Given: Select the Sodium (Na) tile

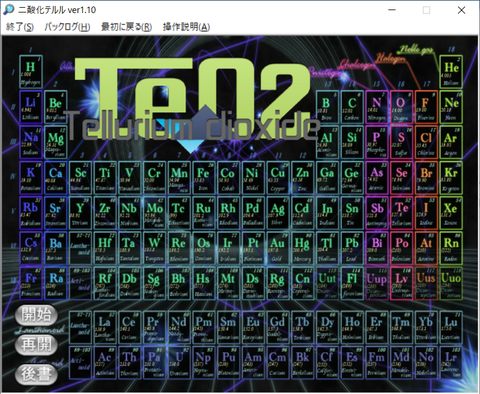Looking at the screenshot, I should 31,142.
